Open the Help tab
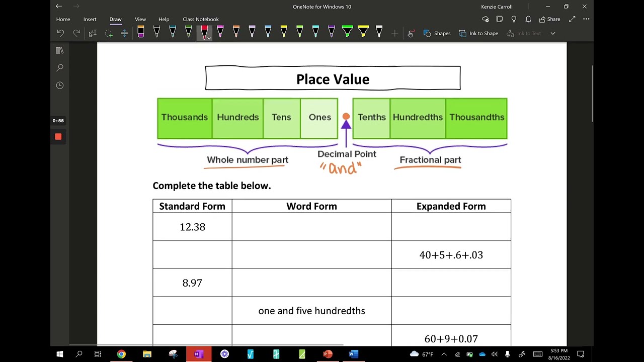Screen dimensions: 644x362 tap(164, 19)
